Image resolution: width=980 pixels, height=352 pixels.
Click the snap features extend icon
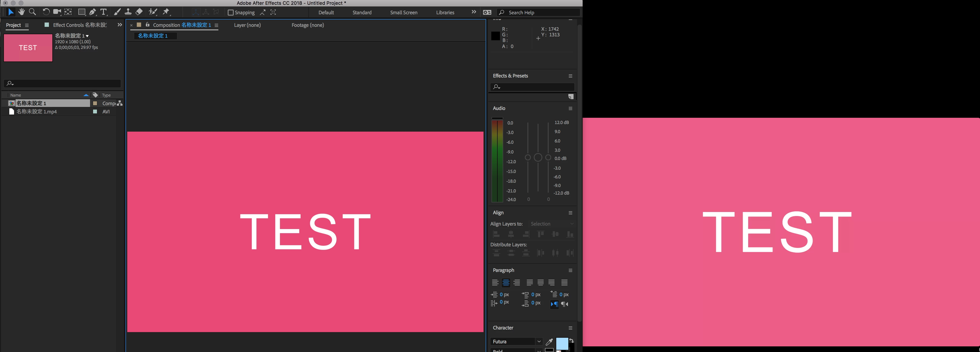(273, 13)
